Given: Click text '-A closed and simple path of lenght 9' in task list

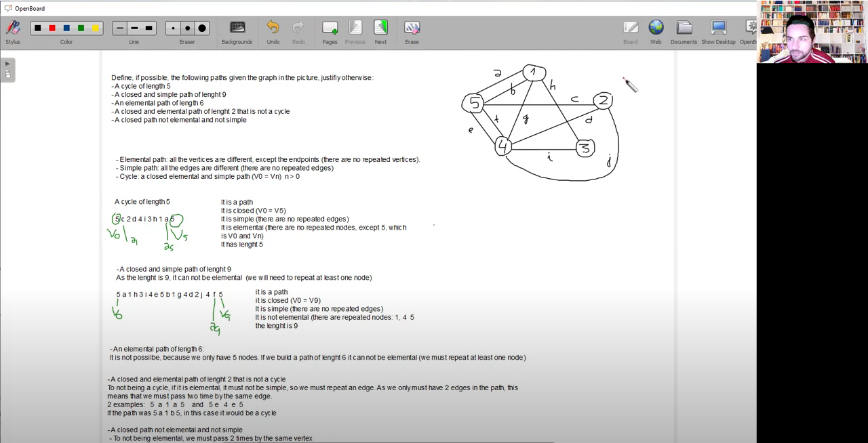Looking at the screenshot, I should tap(169, 95).
